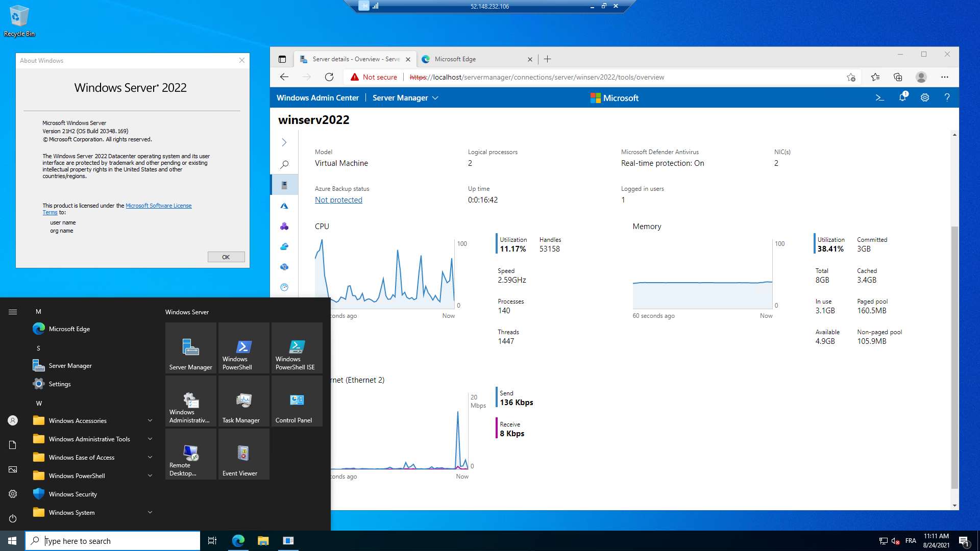
Task: Open Edge collections icon
Action: 898,77
